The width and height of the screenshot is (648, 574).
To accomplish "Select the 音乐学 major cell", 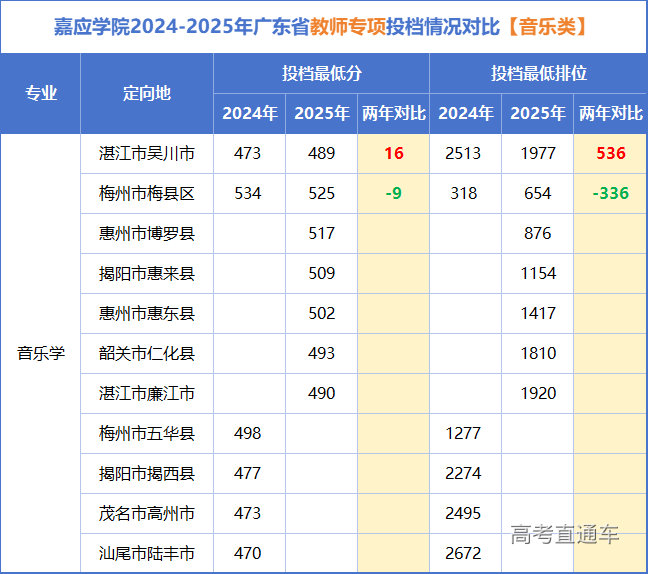I will 41,354.
